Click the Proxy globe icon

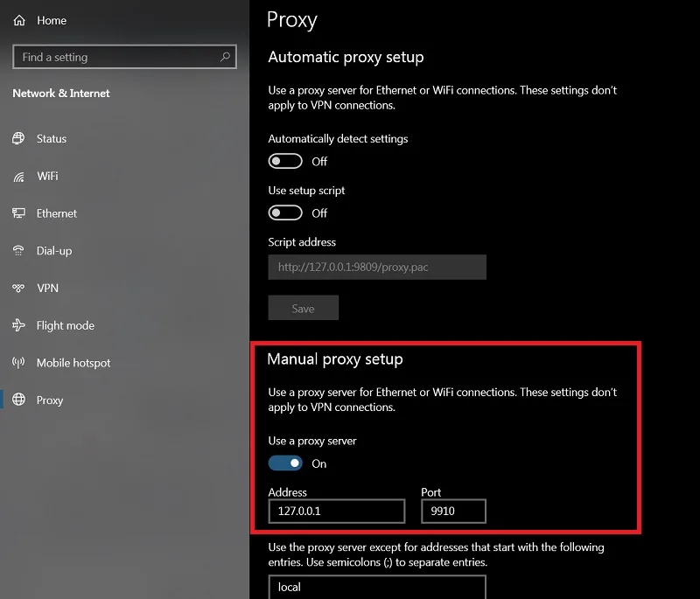pos(18,400)
